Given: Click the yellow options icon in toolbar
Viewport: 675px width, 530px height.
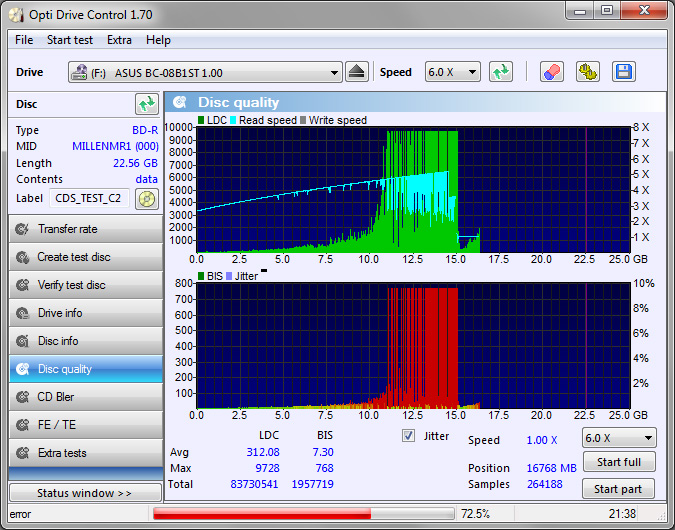Looking at the screenshot, I should coord(588,72).
